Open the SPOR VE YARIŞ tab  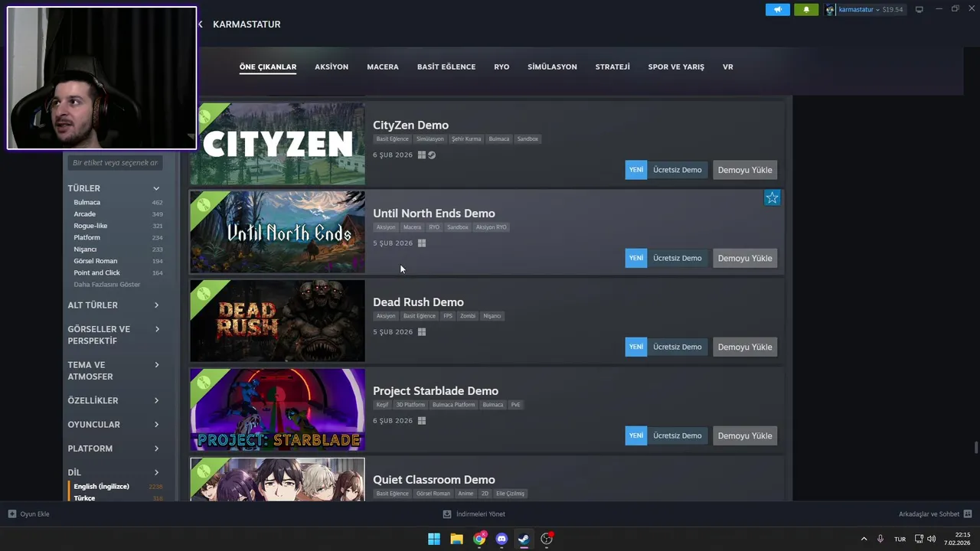676,67
